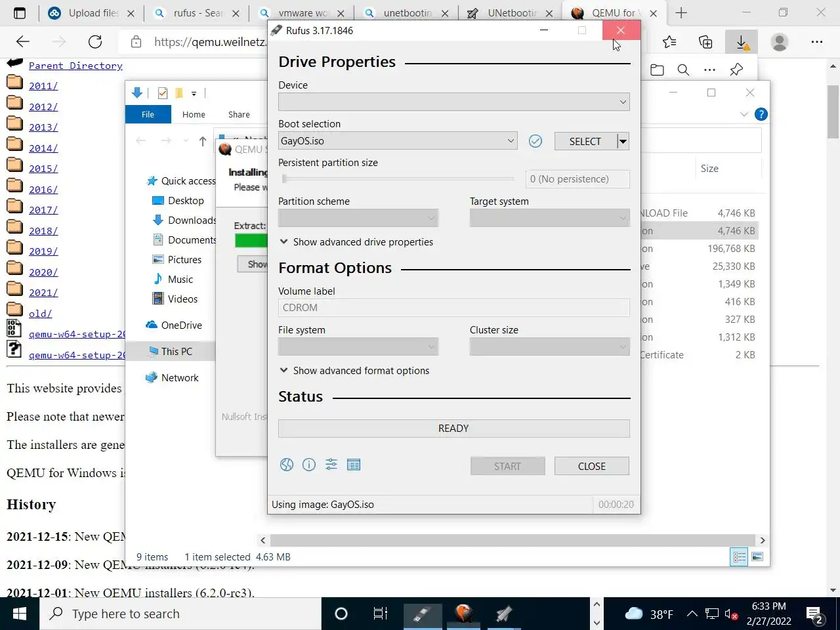840x630 pixels.
Task: Select Network in navigation pane
Action: [180, 377]
